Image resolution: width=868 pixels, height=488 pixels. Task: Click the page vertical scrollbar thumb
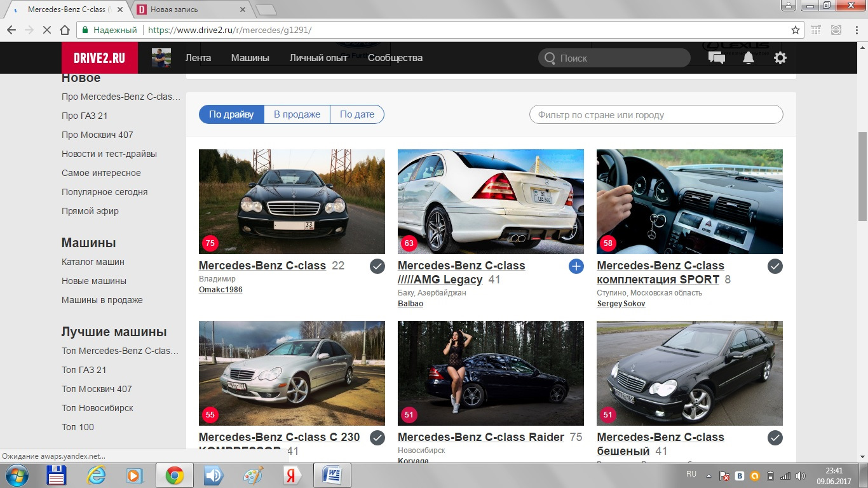862,177
